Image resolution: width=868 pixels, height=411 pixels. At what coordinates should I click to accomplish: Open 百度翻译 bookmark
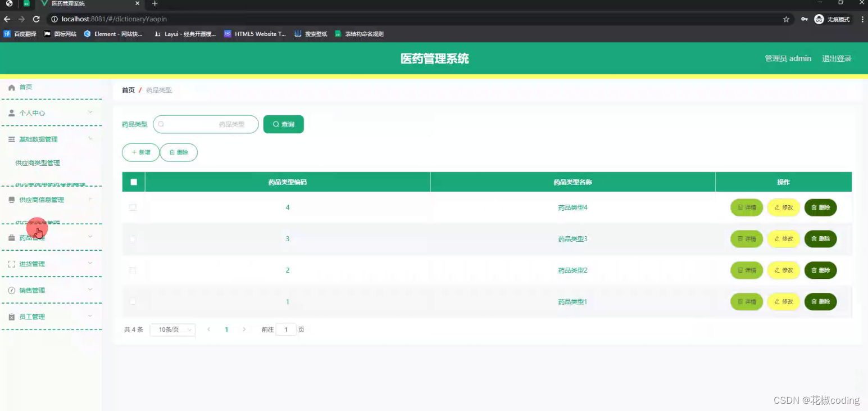click(20, 34)
